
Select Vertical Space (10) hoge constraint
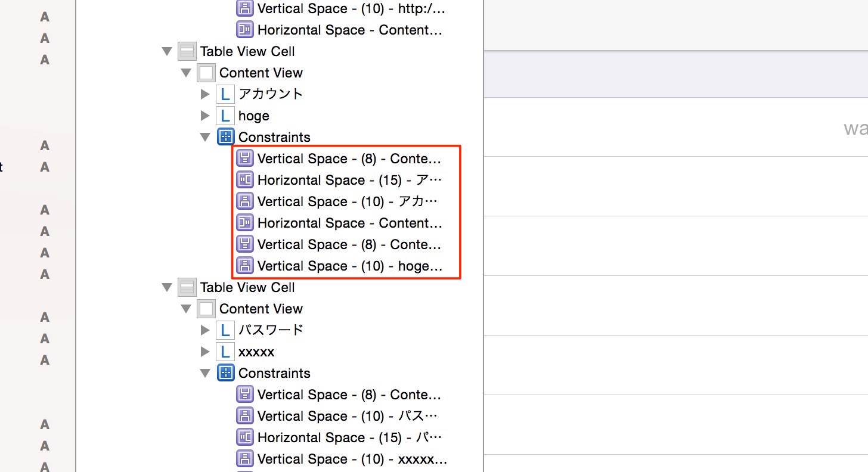[x=340, y=266]
